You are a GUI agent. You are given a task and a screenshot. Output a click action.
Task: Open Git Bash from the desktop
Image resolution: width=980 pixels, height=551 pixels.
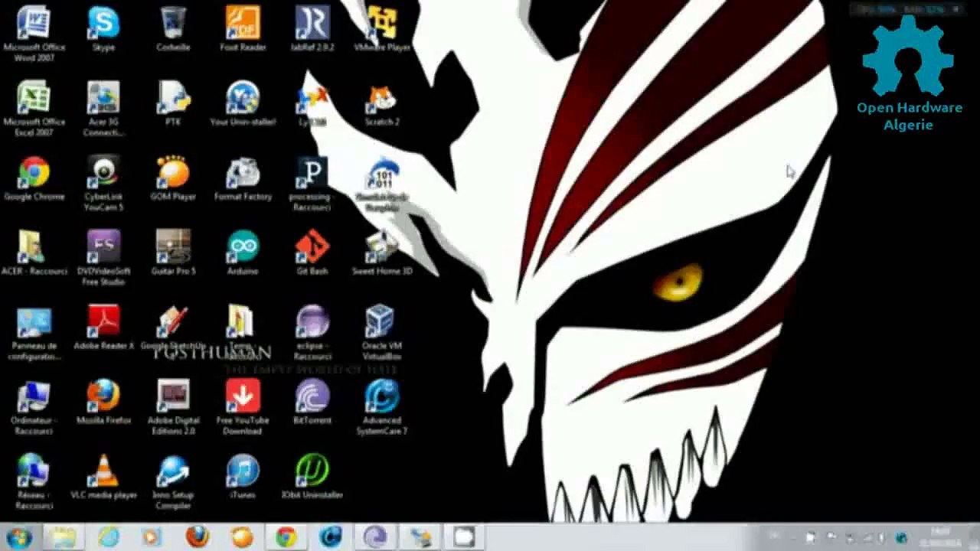point(312,253)
